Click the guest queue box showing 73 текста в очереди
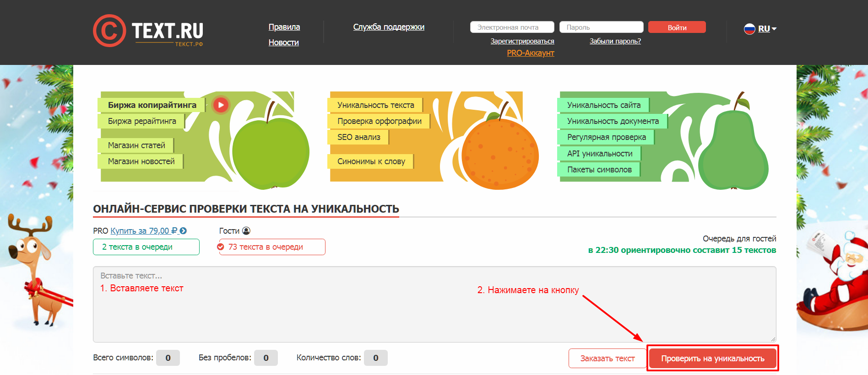The width and height of the screenshot is (868, 375). 272,247
